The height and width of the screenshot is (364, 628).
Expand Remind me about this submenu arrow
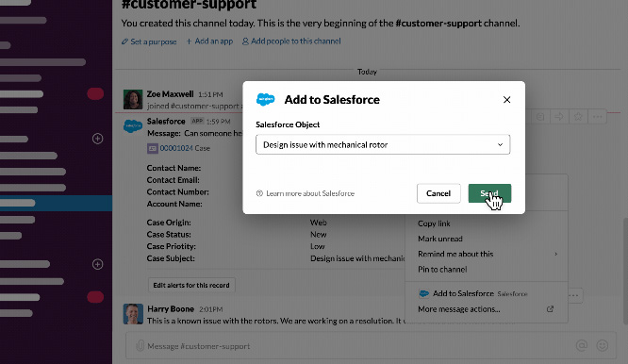555,254
